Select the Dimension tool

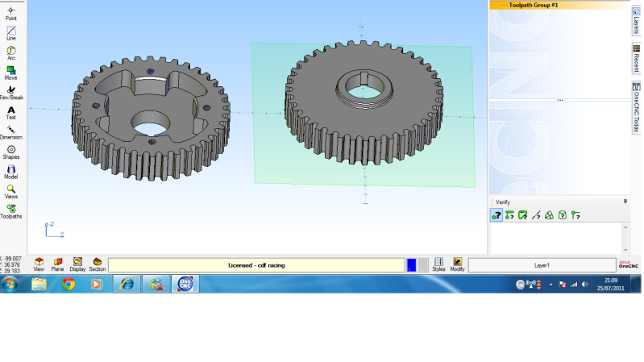click(x=11, y=132)
